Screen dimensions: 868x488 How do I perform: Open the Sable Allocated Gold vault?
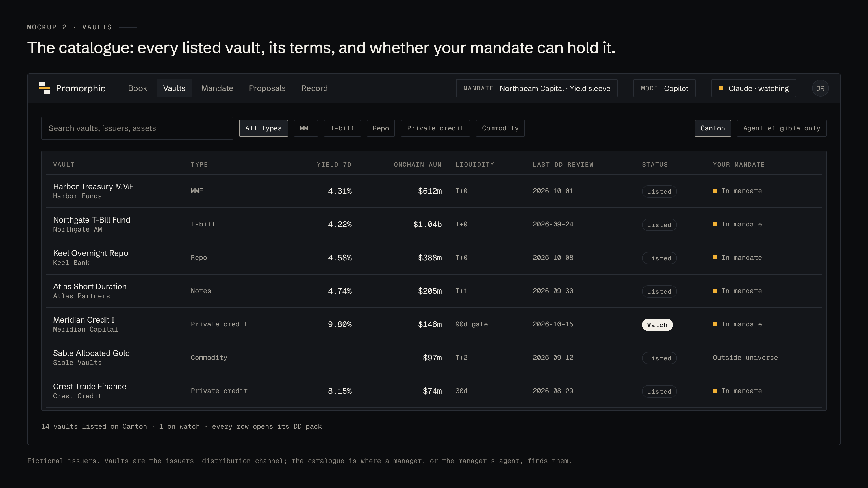tap(434, 358)
